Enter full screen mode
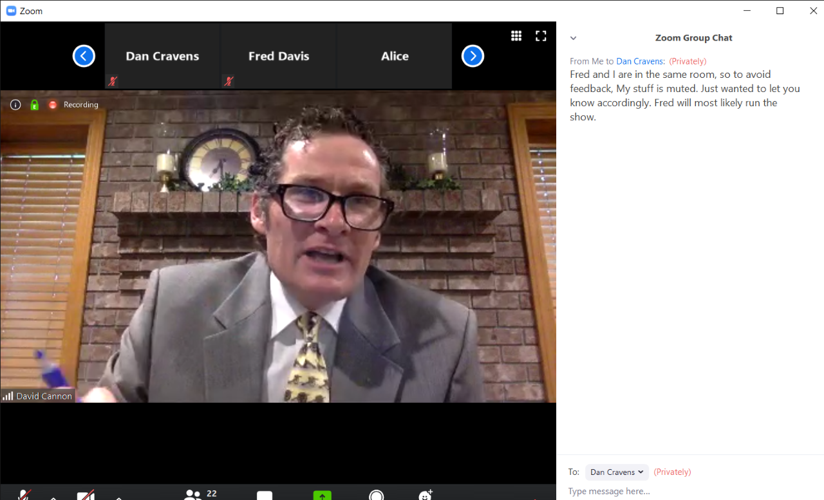Viewport: 824px width, 500px height. click(541, 36)
